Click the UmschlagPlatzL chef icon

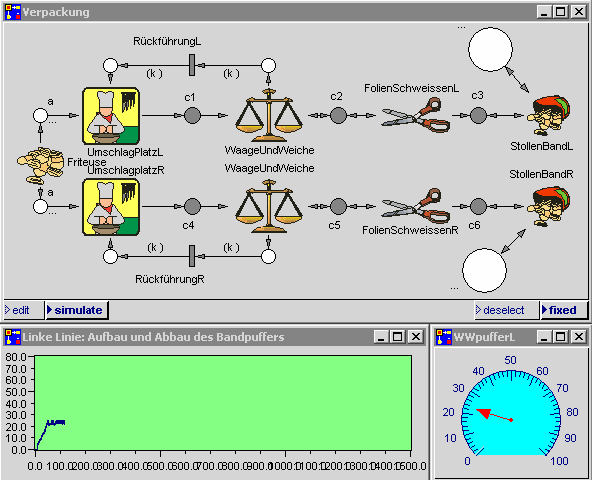pyautogui.click(x=111, y=116)
